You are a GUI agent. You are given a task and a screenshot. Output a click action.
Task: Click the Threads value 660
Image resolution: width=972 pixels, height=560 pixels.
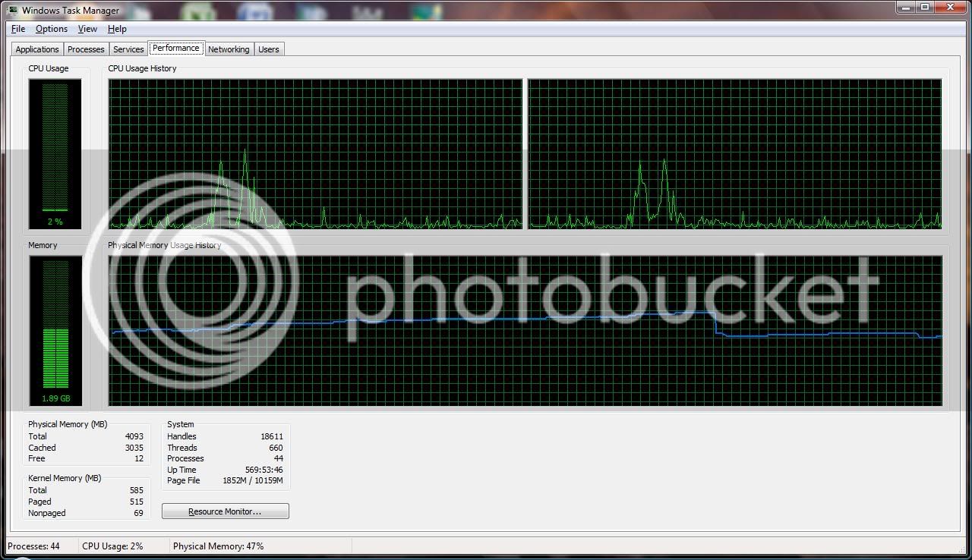pyautogui.click(x=276, y=448)
